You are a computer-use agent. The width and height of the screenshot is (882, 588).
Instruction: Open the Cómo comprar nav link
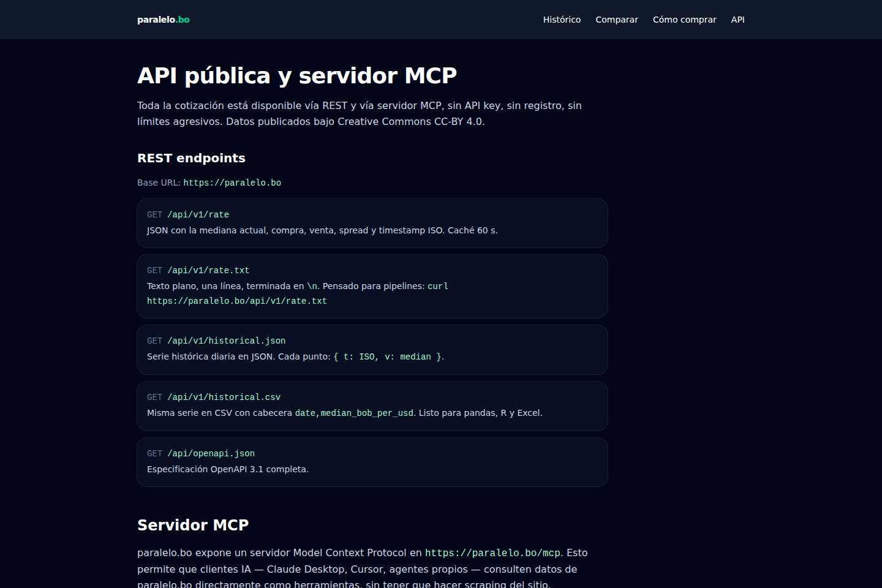[x=684, y=20]
